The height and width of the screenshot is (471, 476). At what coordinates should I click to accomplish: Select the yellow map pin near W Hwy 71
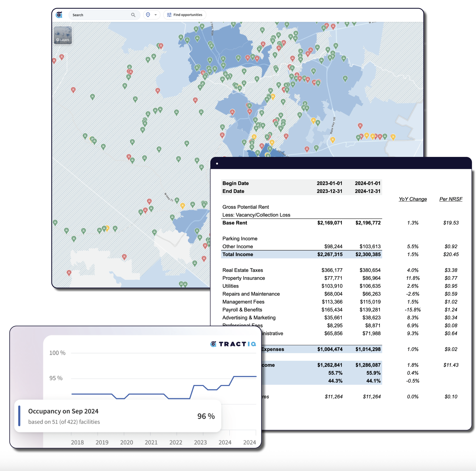pyautogui.click(x=182, y=205)
